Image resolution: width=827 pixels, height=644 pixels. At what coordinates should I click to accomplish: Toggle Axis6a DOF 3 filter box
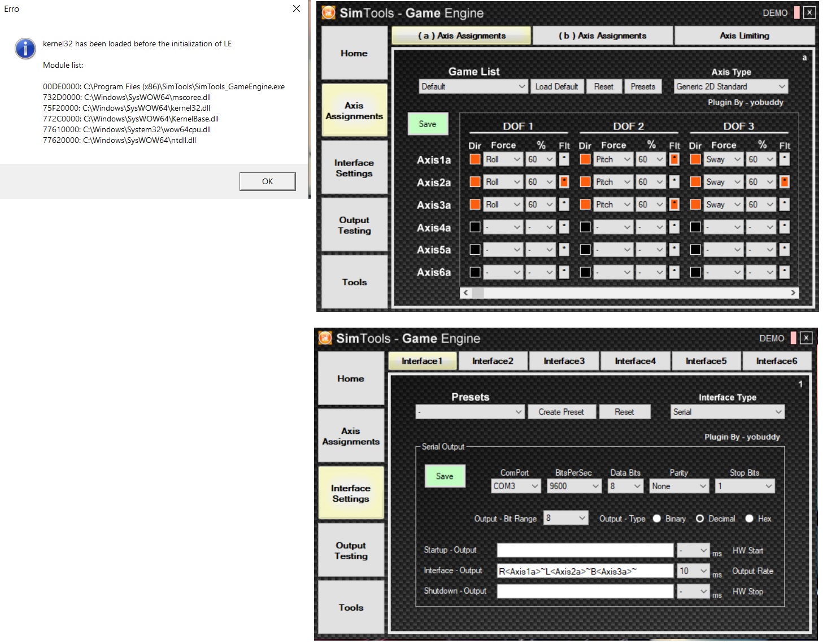[x=784, y=272]
